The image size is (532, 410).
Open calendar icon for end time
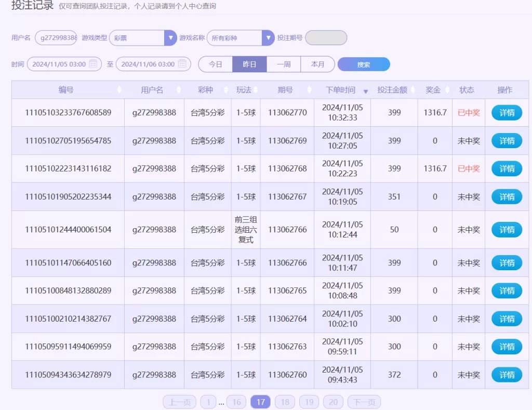(182, 64)
